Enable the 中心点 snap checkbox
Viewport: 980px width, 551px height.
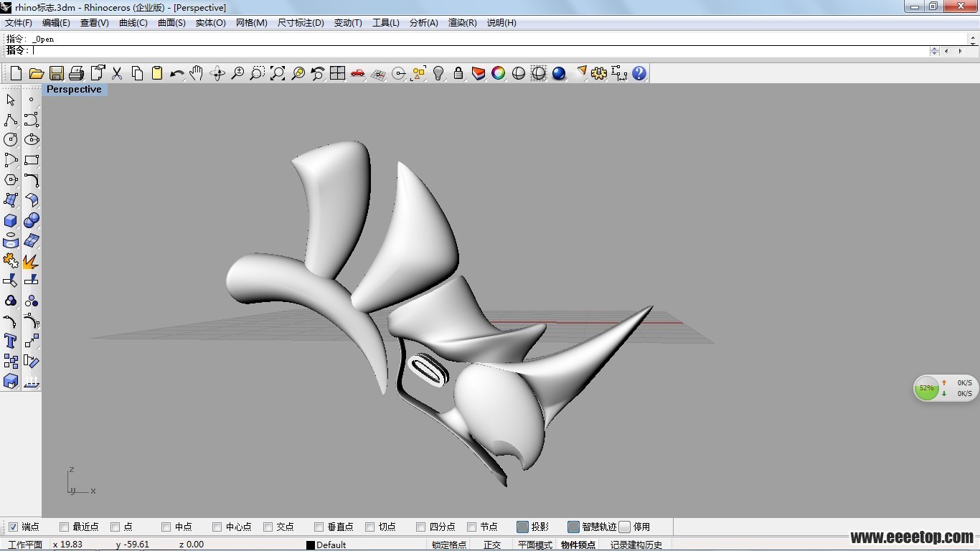click(217, 527)
